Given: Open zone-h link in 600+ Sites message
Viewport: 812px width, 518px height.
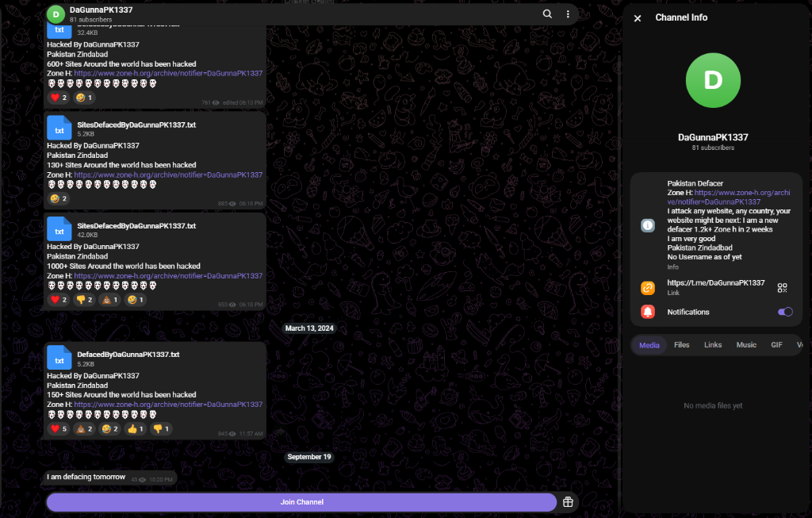Looking at the screenshot, I should click(x=168, y=74).
